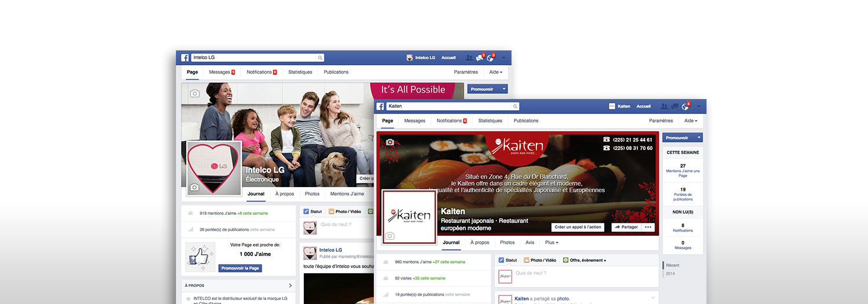Click Intelco LG avatar in top bar
Screen dimensions: 868x304
pyautogui.click(x=410, y=58)
